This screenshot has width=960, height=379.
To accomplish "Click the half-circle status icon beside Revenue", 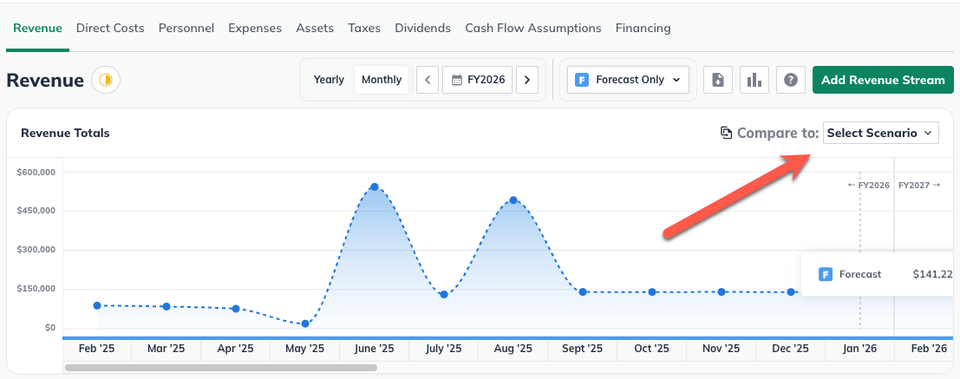I will [106, 80].
